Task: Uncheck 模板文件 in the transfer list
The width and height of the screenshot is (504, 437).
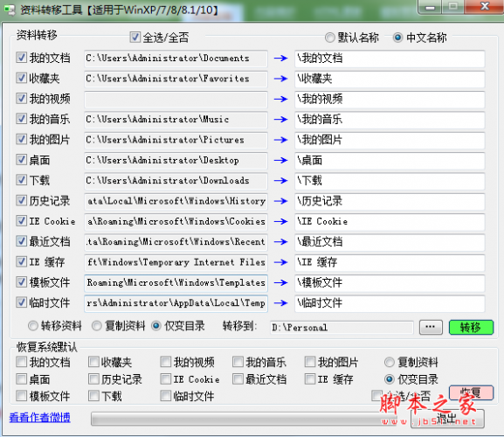Action: [21, 282]
